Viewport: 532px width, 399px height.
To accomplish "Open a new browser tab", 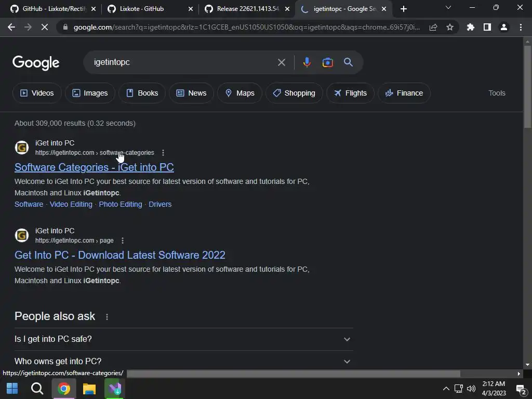I will pos(403,9).
